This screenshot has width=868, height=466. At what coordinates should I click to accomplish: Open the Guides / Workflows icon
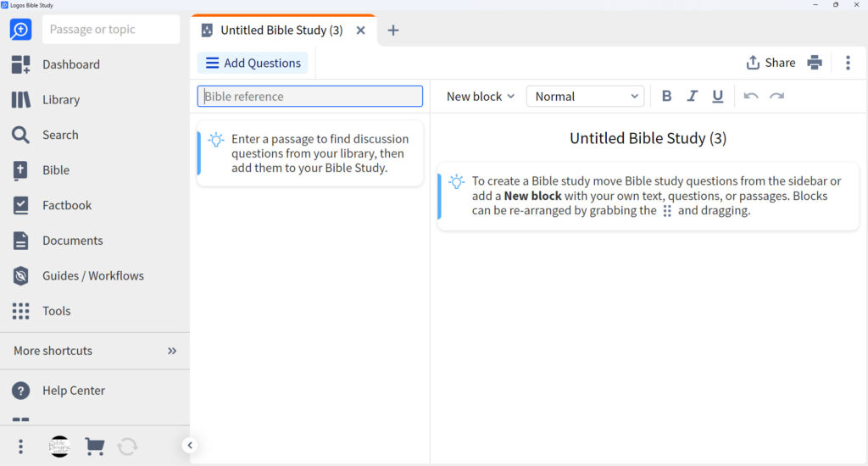click(20, 275)
